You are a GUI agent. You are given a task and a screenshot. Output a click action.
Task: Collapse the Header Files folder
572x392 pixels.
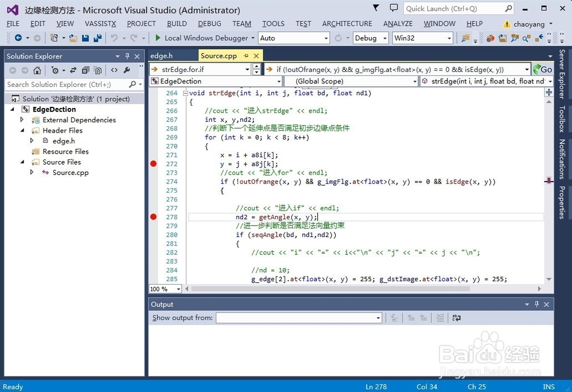[23, 130]
